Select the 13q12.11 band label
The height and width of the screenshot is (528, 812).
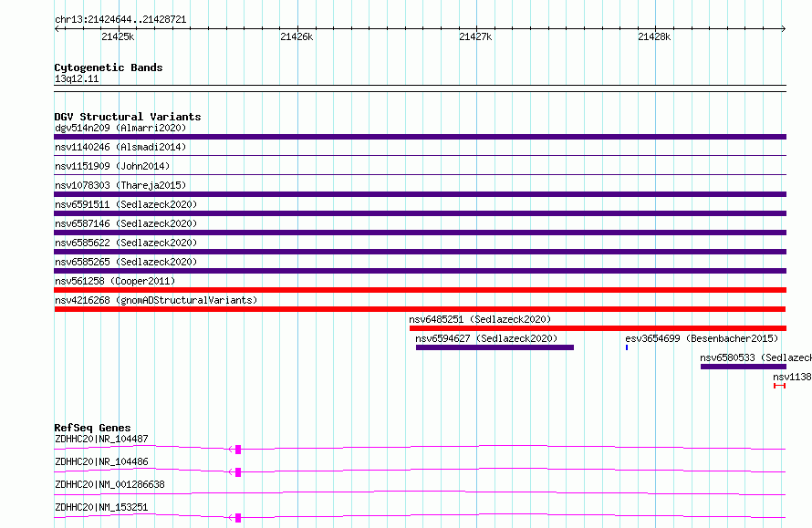point(77,78)
